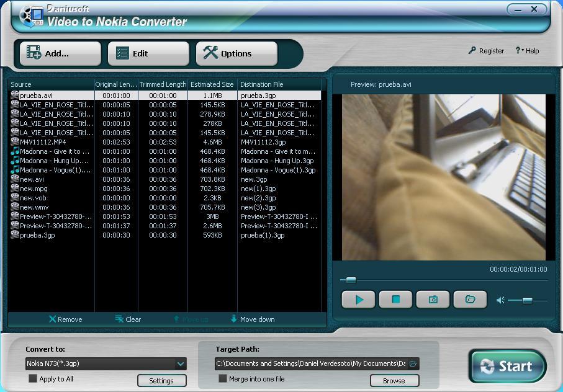
Task: Click the 4.6MB estimated size cell
Action: tap(212, 142)
